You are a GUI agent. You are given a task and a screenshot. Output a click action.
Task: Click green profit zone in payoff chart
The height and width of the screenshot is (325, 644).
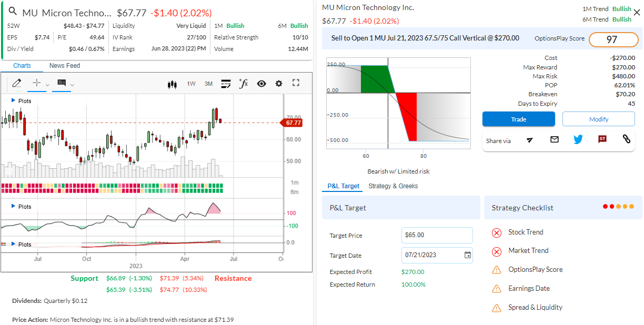[376, 79]
